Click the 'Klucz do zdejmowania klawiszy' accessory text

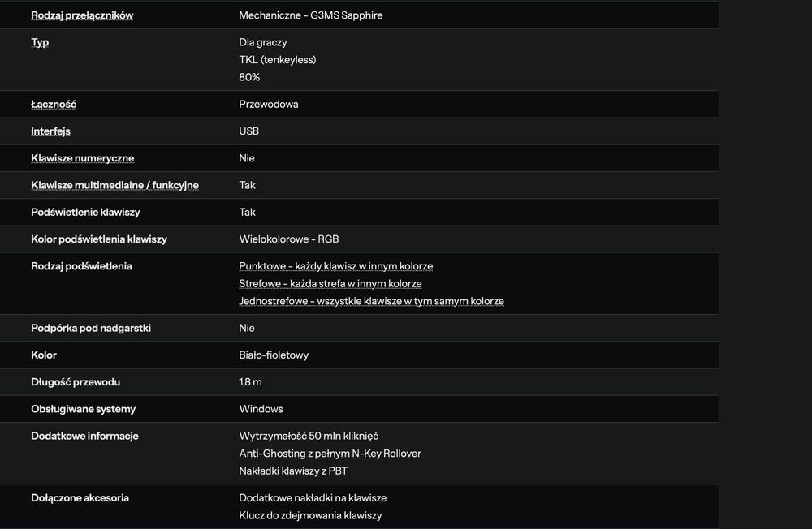310,515
